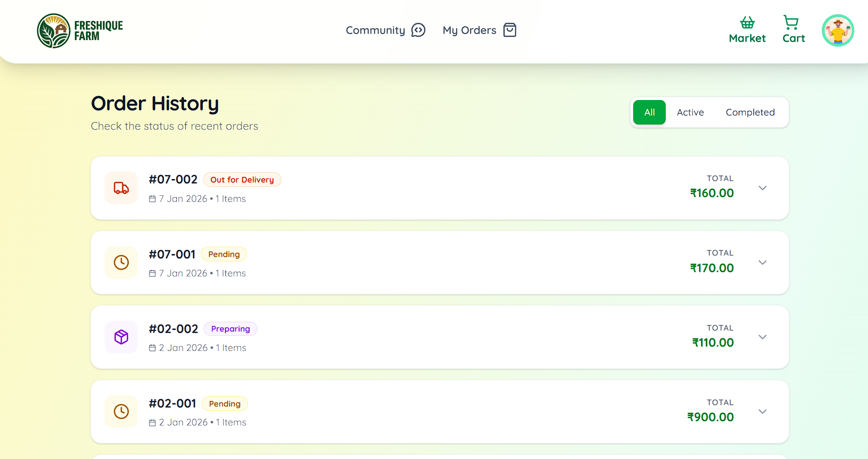
Task: Click delivery truck icon for order #07-002
Action: point(121,188)
